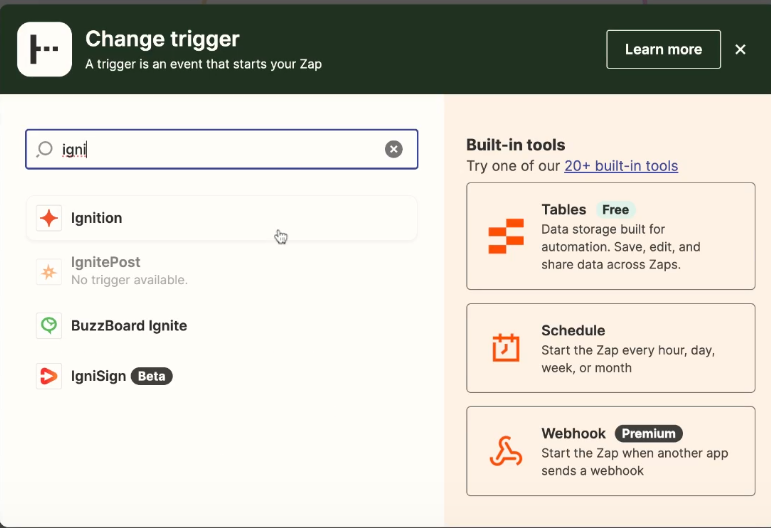The image size is (771, 528).
Task: Click the No trigger available text
Action: pyautogui.click(x=129, y=280)
